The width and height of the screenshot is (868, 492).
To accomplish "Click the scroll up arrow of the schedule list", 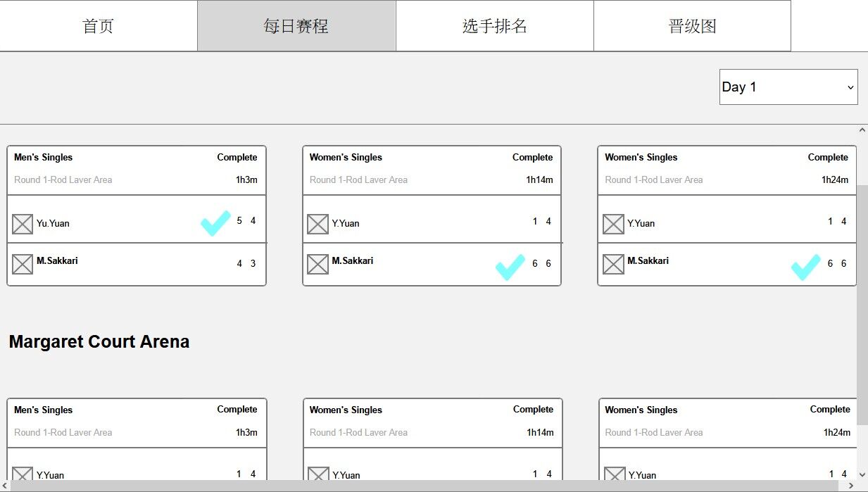I will click(x=862, y=130).
